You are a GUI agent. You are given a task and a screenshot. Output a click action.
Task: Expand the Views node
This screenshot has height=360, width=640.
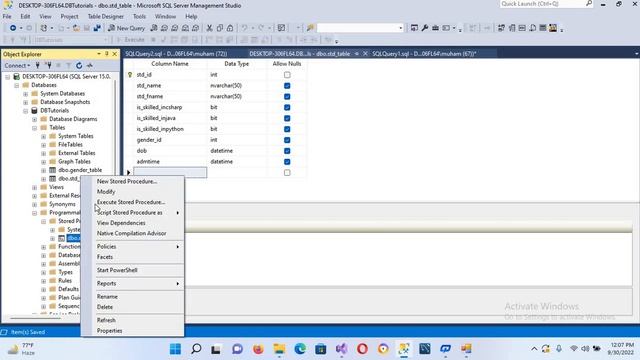pyautogui.click(x=35, y=187)
